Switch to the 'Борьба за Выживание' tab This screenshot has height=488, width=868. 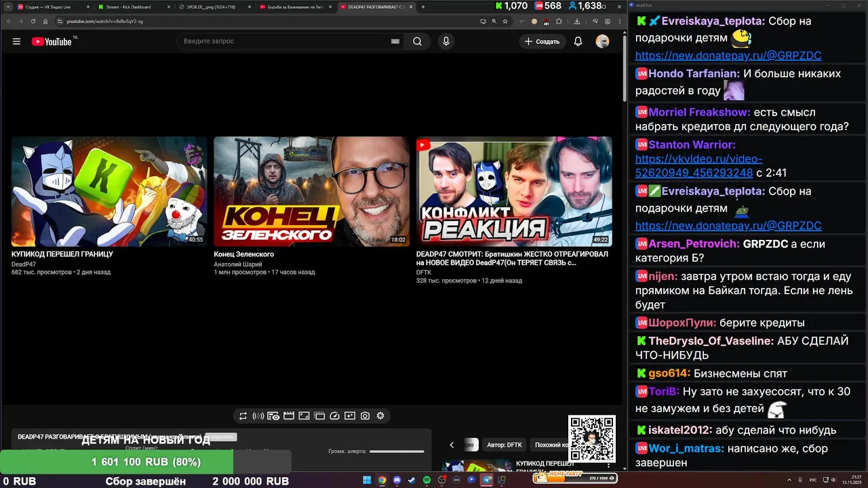(x=296, y=7)
